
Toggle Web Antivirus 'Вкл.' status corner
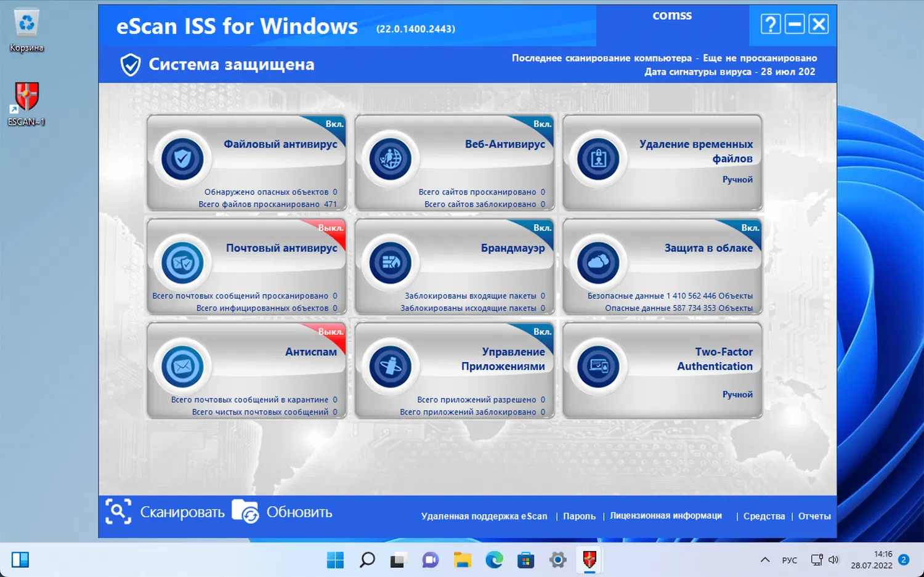(x=542, y=124)
